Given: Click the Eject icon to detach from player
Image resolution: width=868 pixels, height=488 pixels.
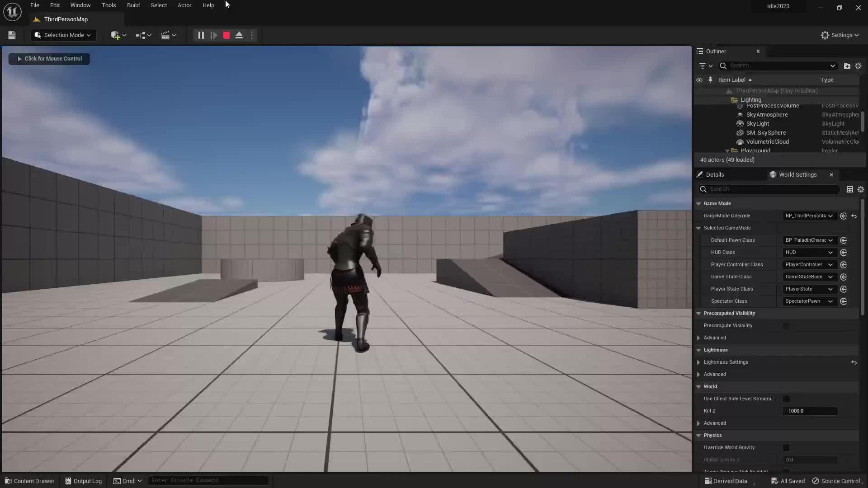Looking at the screenshot, I should (239, 35).
